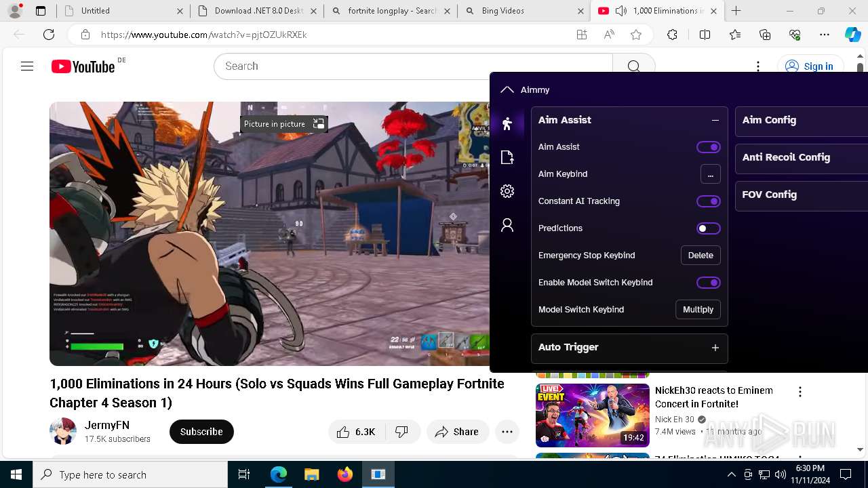Like the video with thumbs up
This screenshot has width=868, height=488.
[x=357, y=432]
